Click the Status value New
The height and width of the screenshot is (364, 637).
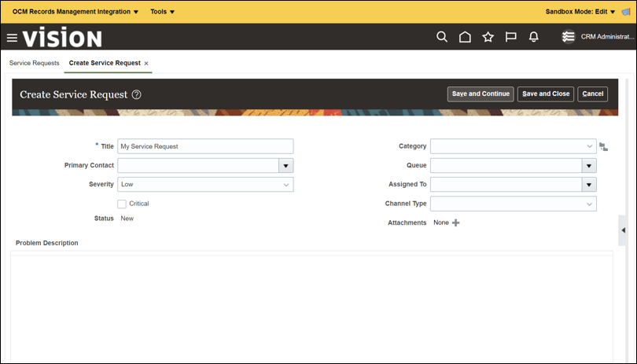[127, 219]
